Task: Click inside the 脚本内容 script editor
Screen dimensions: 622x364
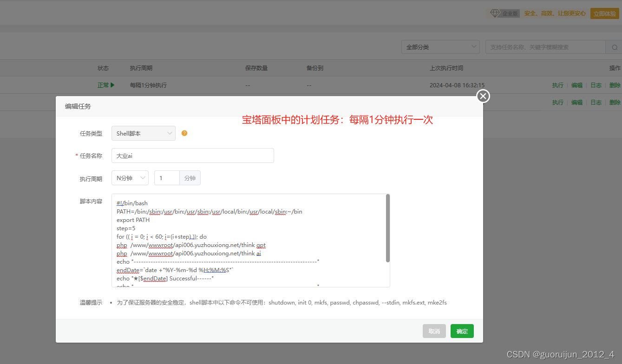Action: pyautogui.click(x=249, y=240)
